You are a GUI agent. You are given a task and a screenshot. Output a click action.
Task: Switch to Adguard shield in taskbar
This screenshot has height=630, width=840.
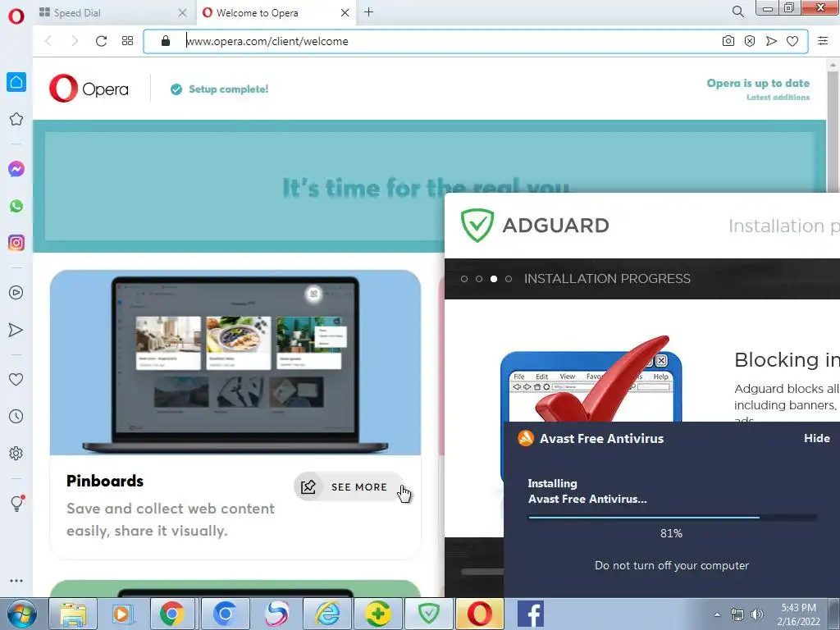pyautogui.click(x=428, y=614)
